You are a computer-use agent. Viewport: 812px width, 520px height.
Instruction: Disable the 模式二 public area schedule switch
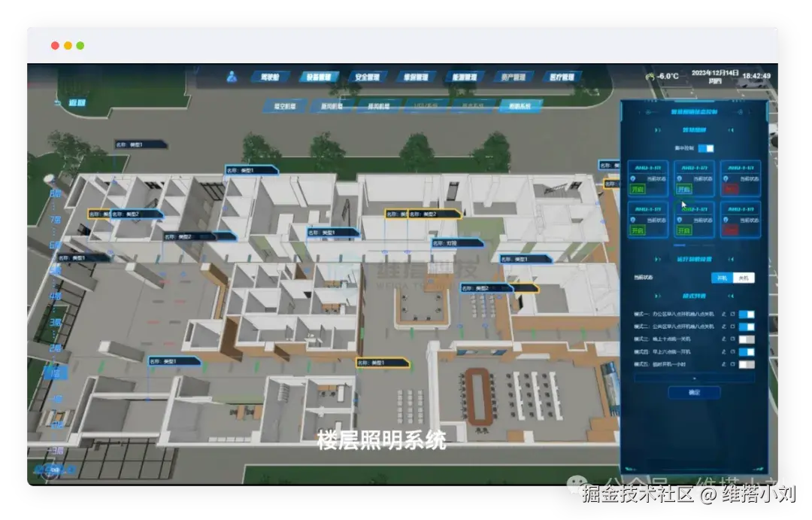(x=747, y=327)
